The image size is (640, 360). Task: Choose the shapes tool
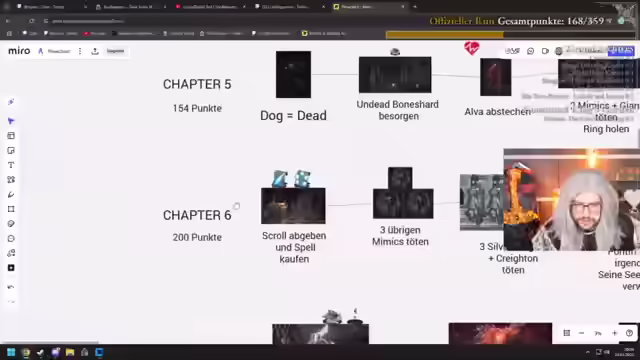[11, 180]
